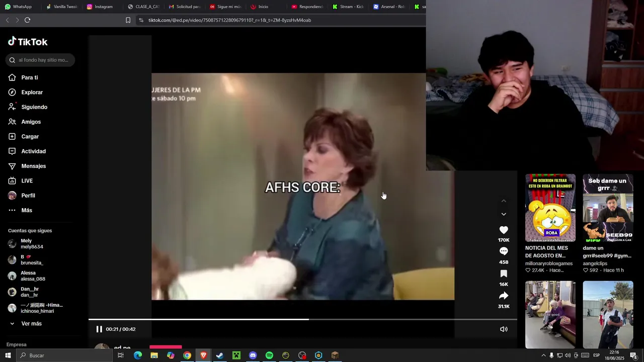Reload the page in the browser
The height and width of the screenshot is (362, 644).
(27, 20)
